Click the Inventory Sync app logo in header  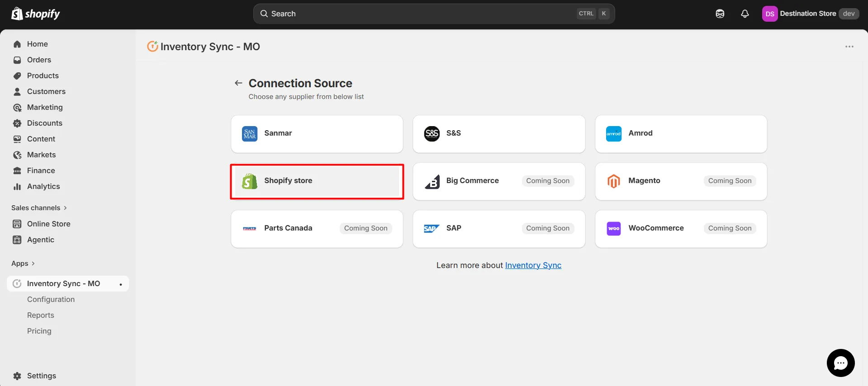tap(152, 46)
